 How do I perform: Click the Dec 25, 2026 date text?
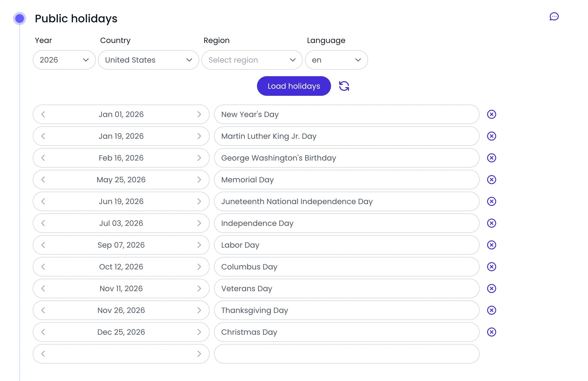coord(121,332)
